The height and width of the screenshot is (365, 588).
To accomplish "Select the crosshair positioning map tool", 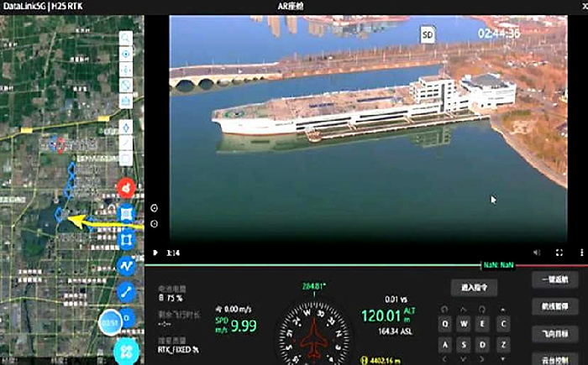I will [126, 70].
